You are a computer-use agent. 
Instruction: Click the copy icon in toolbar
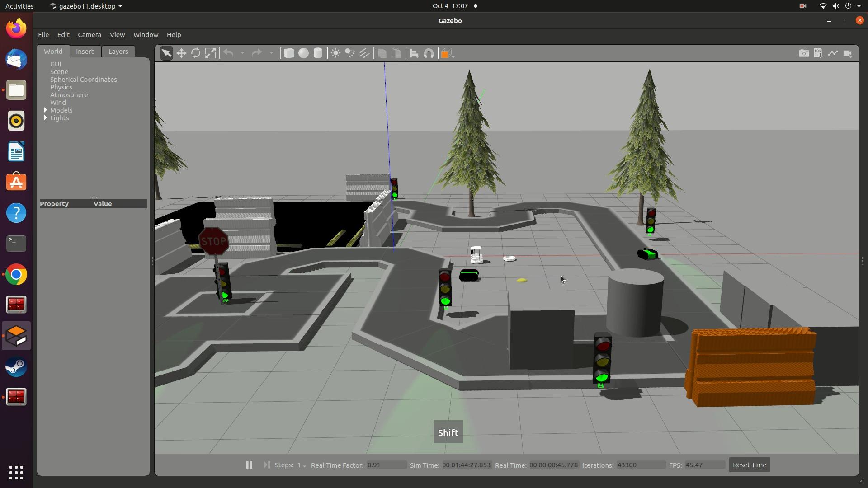(x=382, y=53)
